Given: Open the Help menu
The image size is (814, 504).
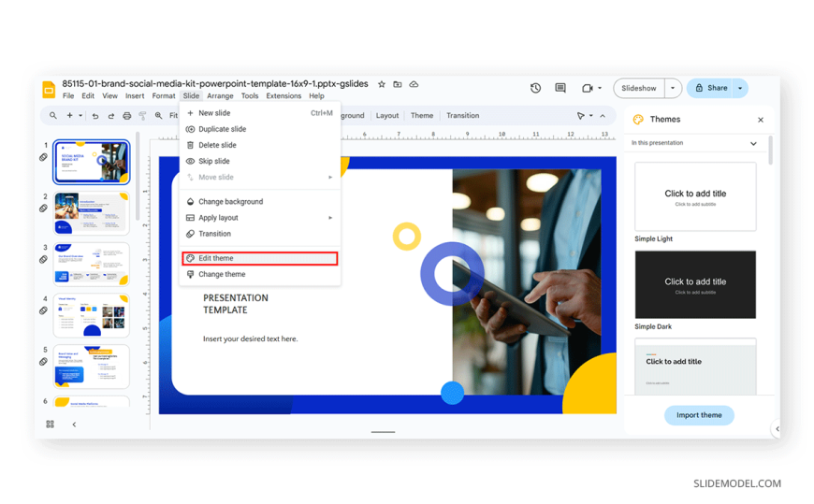Looking at the screenshot, I should point(316,96).
